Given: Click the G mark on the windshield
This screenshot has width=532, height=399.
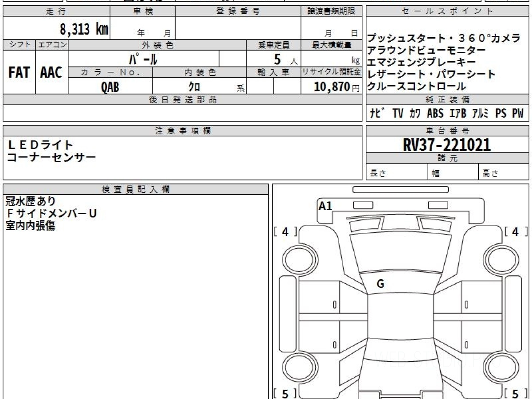Looking at the screenshot, I should pos(380,284).
